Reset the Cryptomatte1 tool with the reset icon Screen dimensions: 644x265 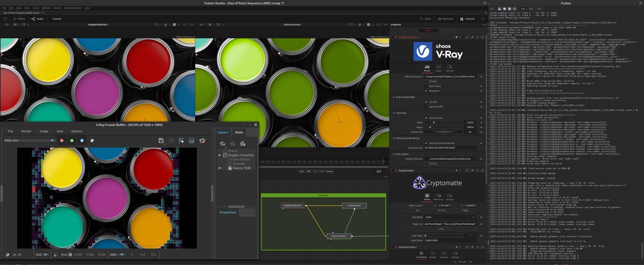(x=483, y=170)
